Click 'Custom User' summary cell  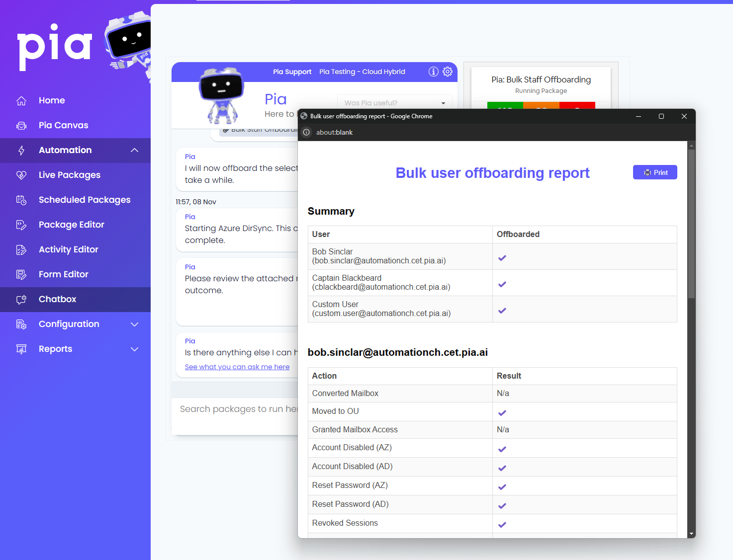(x=400, y=309)
